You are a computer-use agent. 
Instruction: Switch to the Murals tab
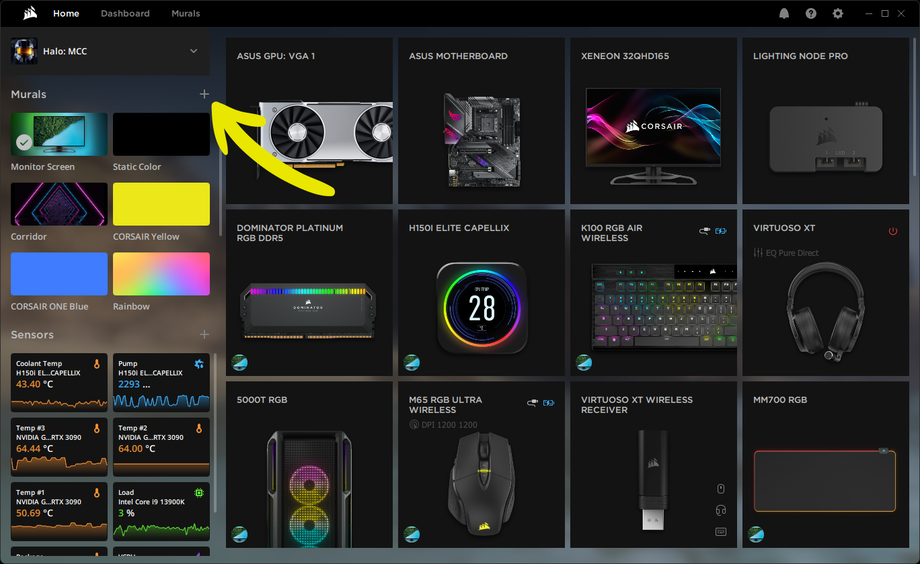click(x=185, y=13)
